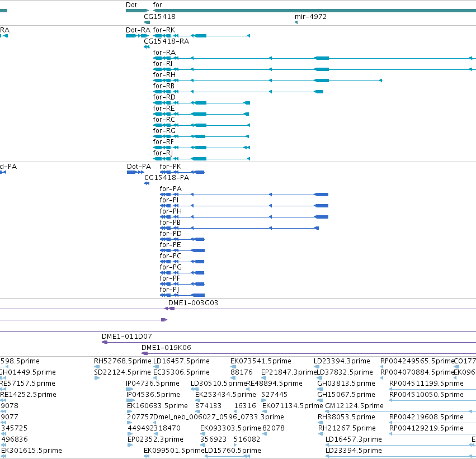This screenshot has width=476, height=459.
Task: Click EST label LD37832.5prime
Action: (345, 372)
